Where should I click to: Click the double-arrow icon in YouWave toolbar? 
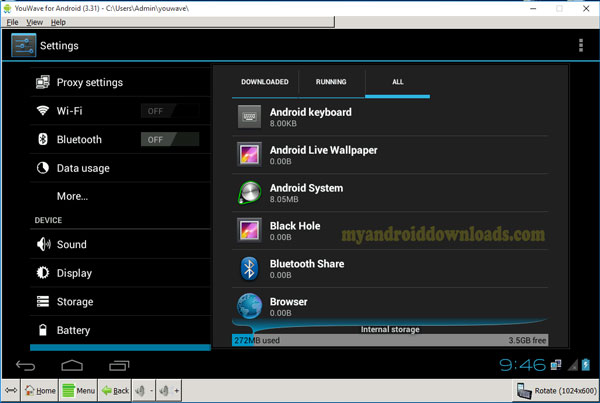(11, 390)
